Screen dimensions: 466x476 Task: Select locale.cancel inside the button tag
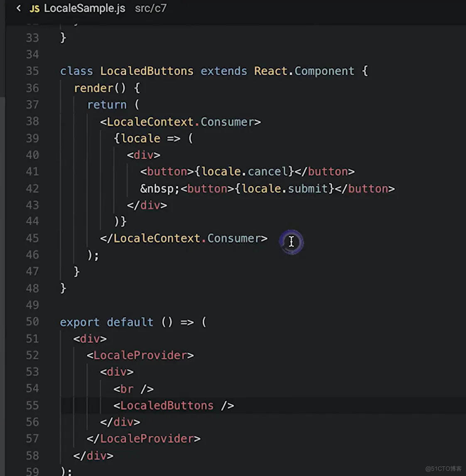245,171
